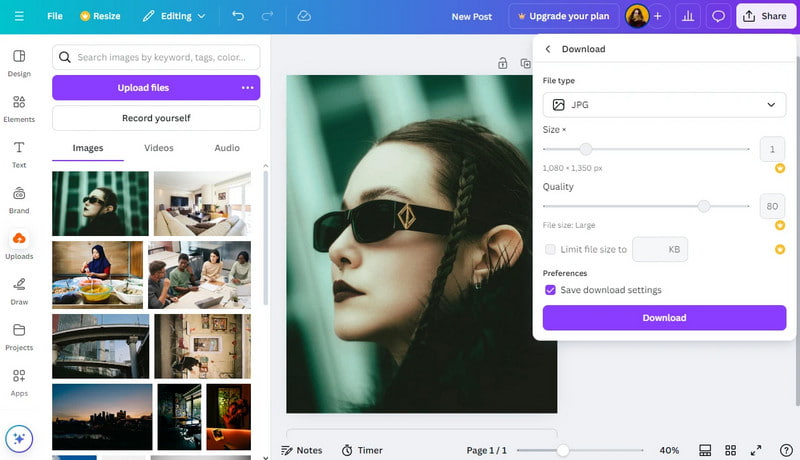Go back from the Download panel
Image resolution: width=800 pixels, height=460 pixels.
pos(548,49)
